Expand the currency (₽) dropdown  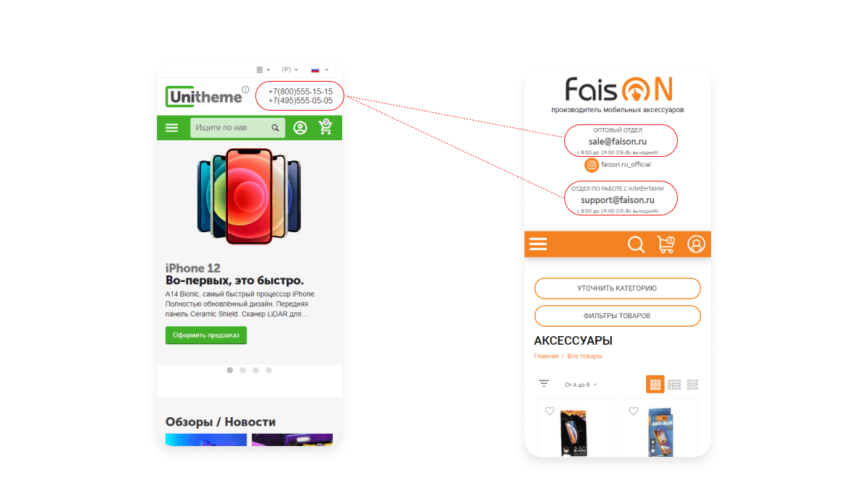pyautogui.click(x=289, y=69)
